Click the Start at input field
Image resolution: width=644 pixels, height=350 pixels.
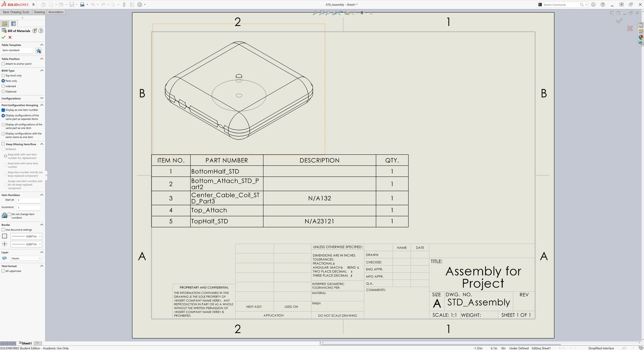[x=29, y=200]
